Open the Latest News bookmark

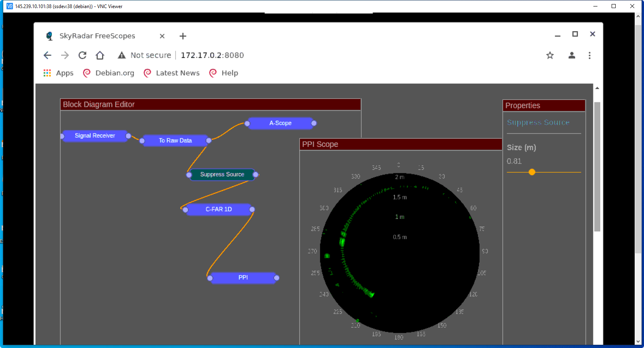[x=172, y=73]
